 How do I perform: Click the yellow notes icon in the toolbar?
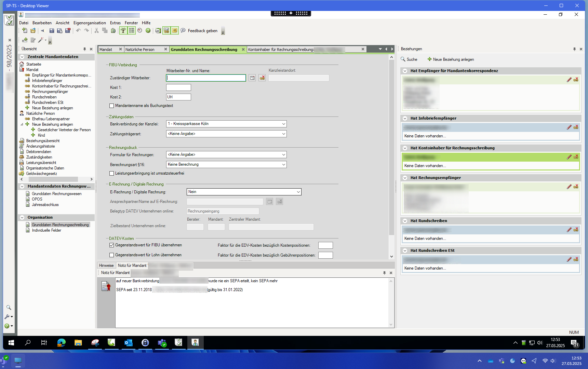175,31
